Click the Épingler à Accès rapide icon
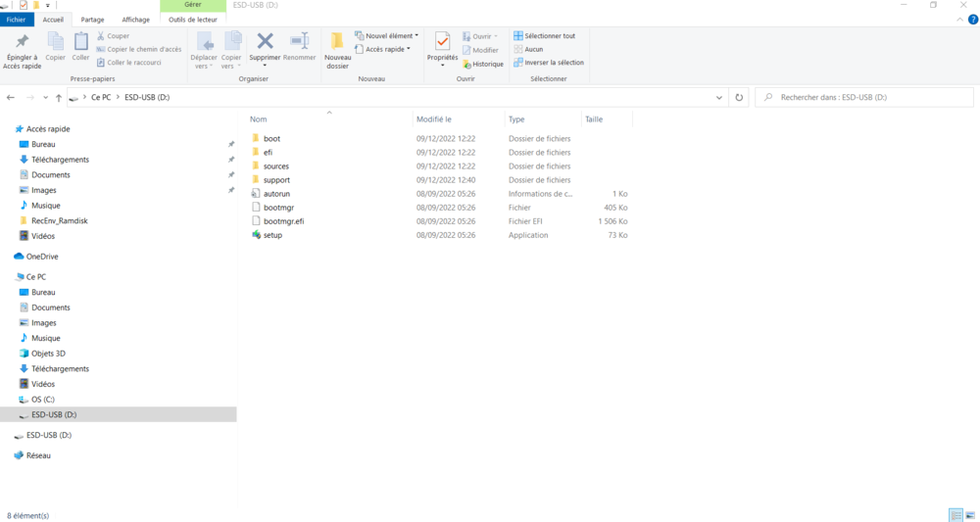The image size is (980, 522). [22, 43]
